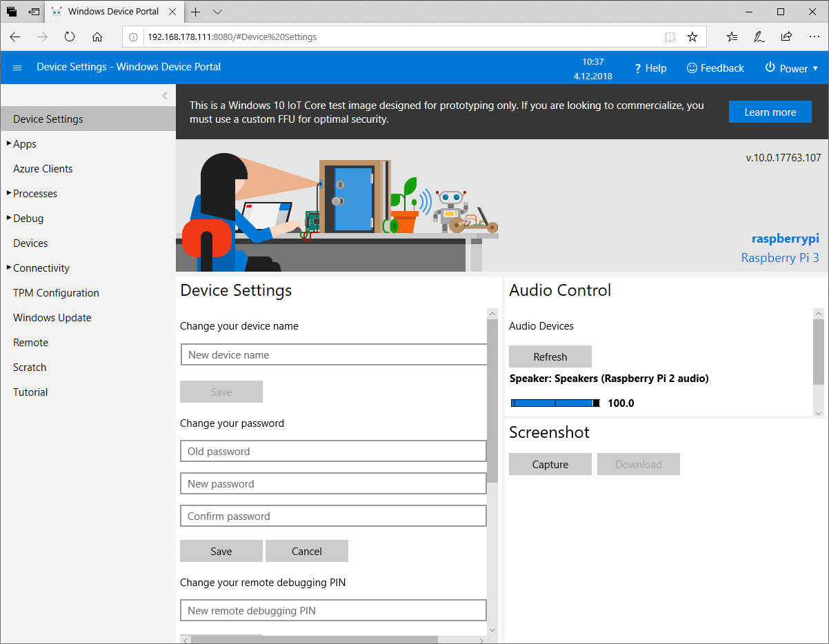829x644 pixels.
Task: Refresh the audio devices list
Action: (550, 356)
